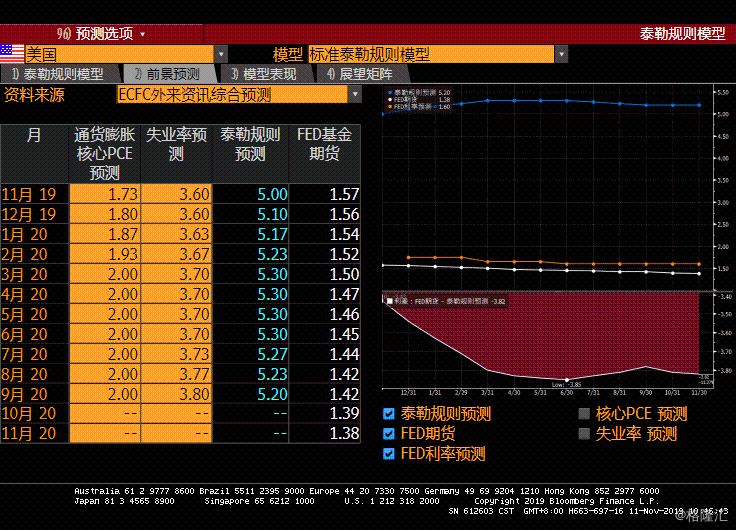Enable the 核心PCE 预测 checkbox
This screenshot has width=736, height=530.
584,414
